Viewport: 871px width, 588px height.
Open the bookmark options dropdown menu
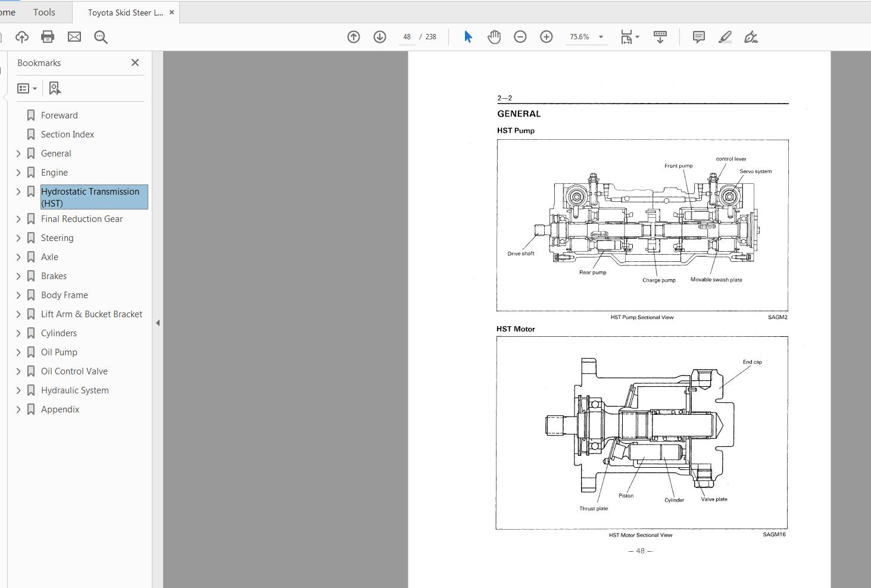click(x=27, y=87)
